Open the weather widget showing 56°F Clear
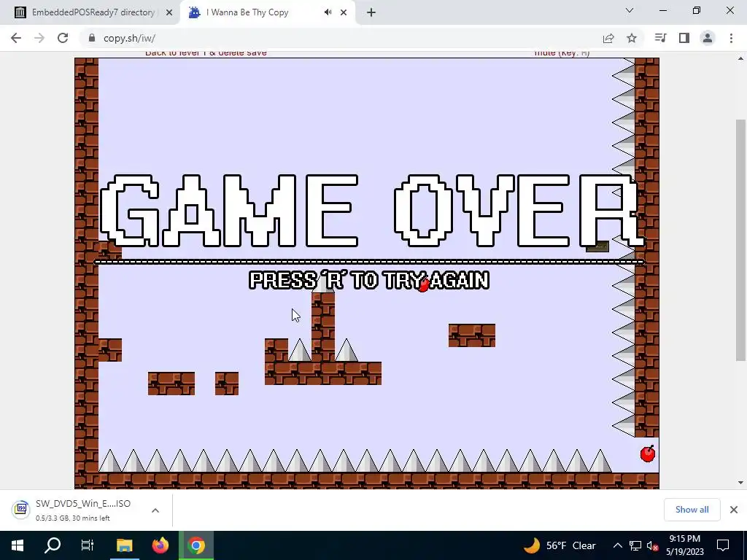The image size is (747, 560). 560,545
